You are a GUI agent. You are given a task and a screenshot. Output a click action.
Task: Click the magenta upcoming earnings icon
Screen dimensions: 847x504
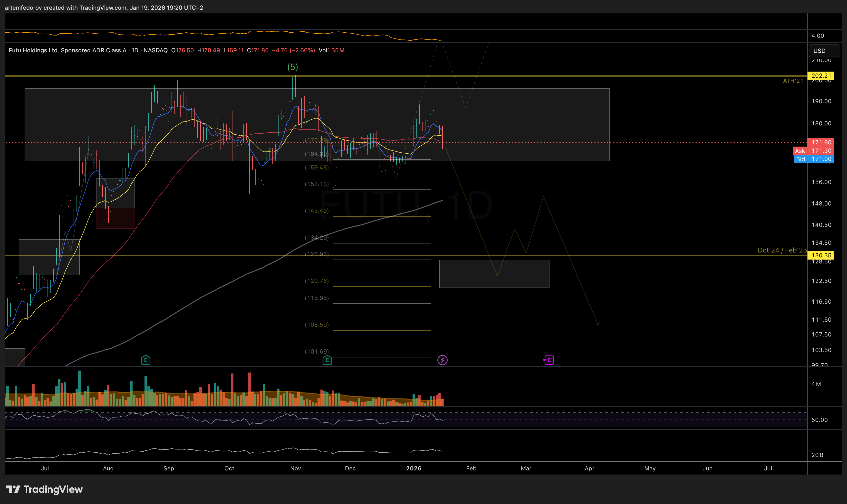click(549, 360)
